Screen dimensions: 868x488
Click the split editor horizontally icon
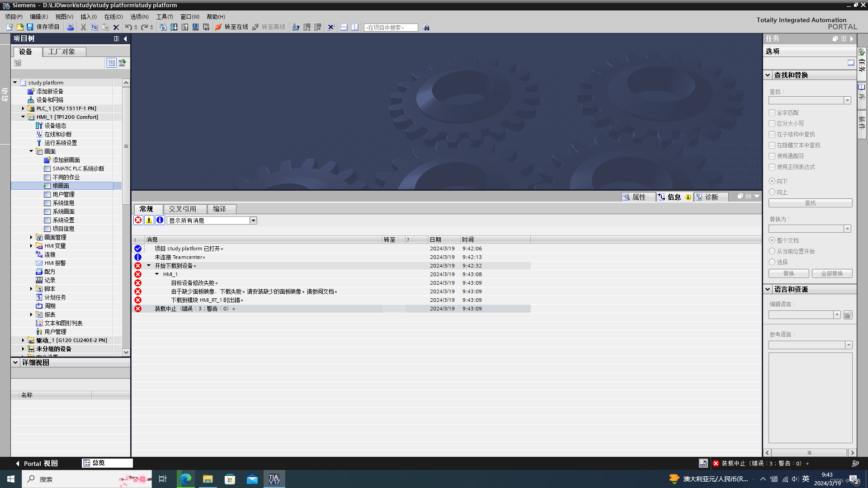tap(344, 27)
